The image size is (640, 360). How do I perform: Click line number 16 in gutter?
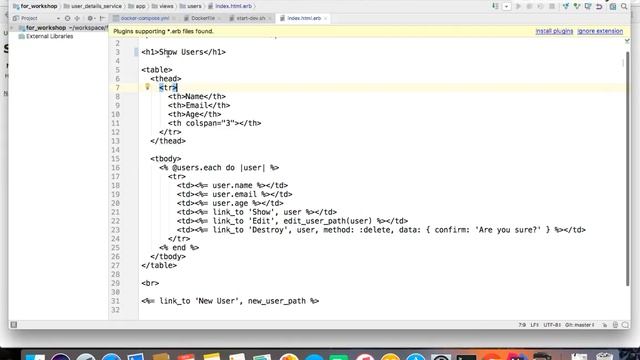(116, 168)
